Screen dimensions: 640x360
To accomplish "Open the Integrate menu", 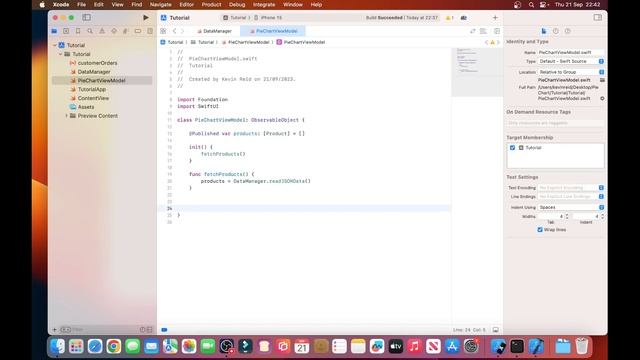I will [x=264, y=4].
